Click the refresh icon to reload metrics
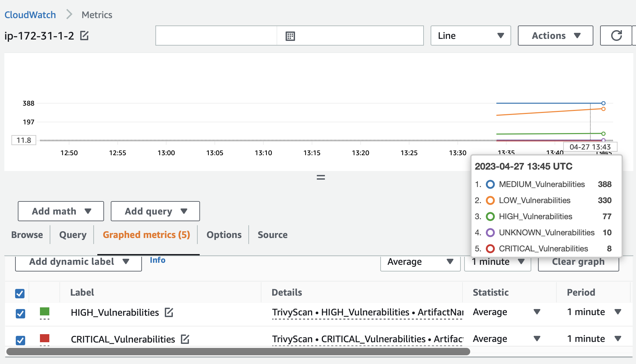The width and height of the screenshot is (636, 364). (616, 36)
